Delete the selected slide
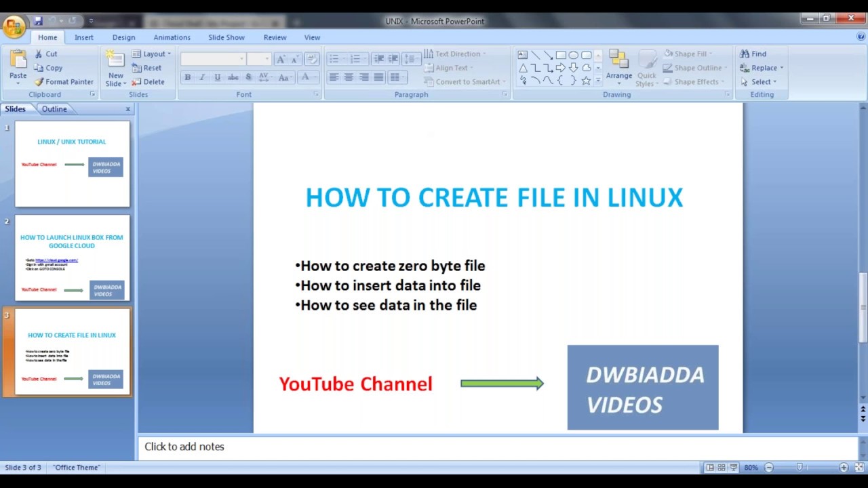Screen dimensions: 868x488 pyautogui.click(x=148, y=82)
